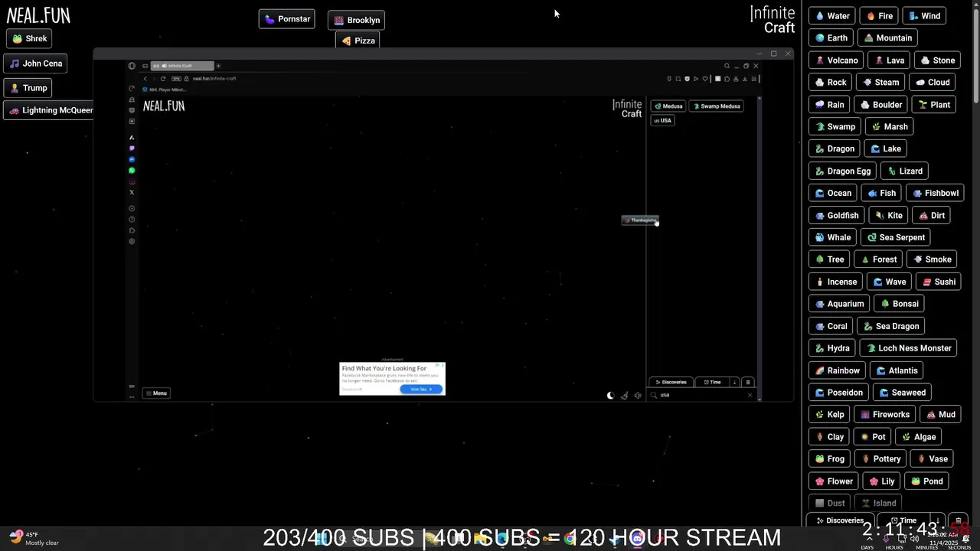Clear the search with the X in inner window
The height and width of the screenshot is (551, 980).
(x=750, y=395)
